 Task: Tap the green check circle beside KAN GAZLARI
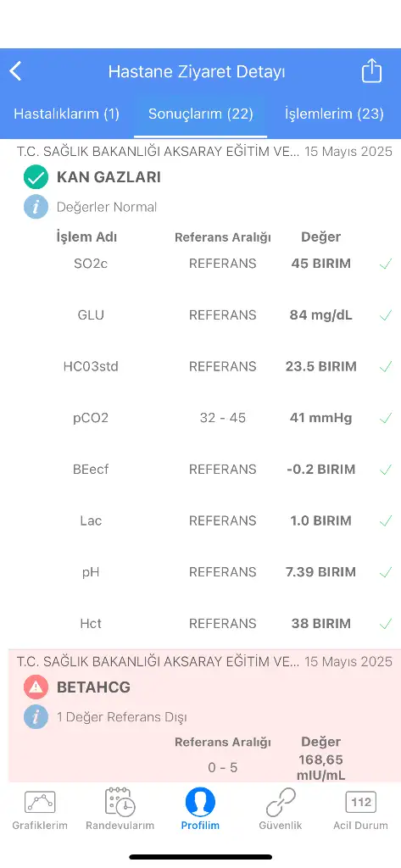[36, 177]
